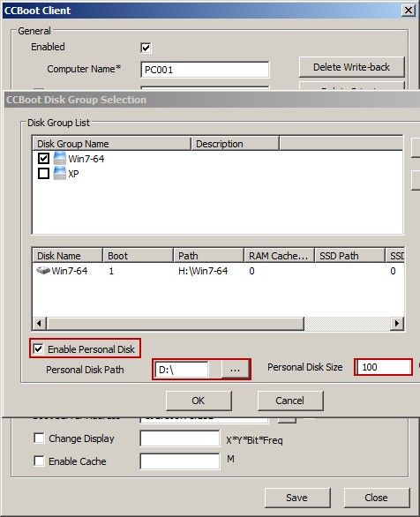Select the Win7-64 disk group row text
Viewport: 420px width, 517px height.
[x=86, y=159]
